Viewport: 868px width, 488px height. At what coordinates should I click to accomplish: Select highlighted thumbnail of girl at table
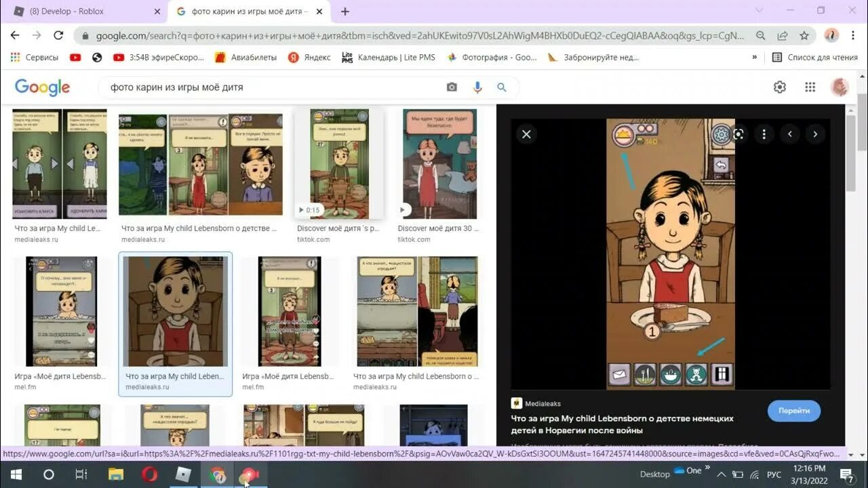click(x=176, y=311)
